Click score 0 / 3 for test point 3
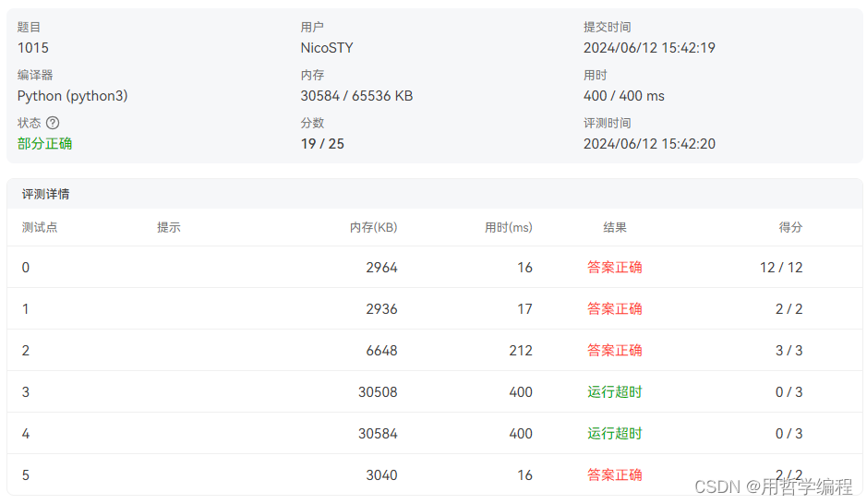The width and height of the screenshot is (867, 504). point(789,391)
